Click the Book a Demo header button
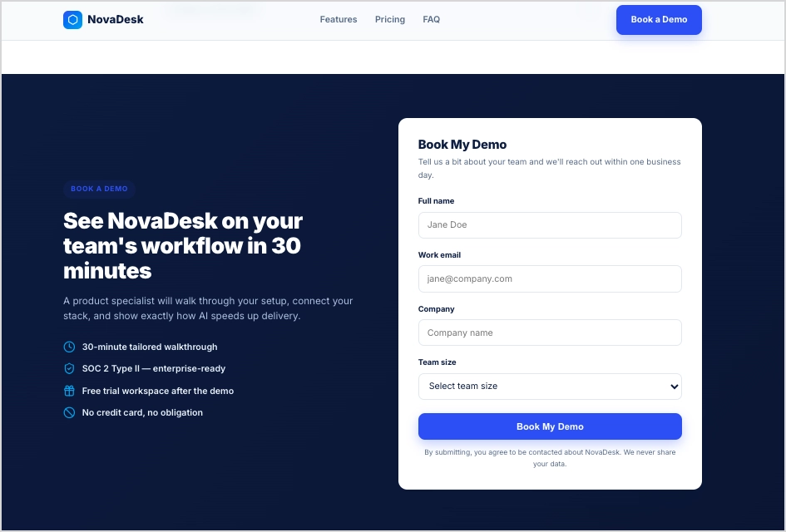Viewport: 786px width, 532px height. coord(659,20)
